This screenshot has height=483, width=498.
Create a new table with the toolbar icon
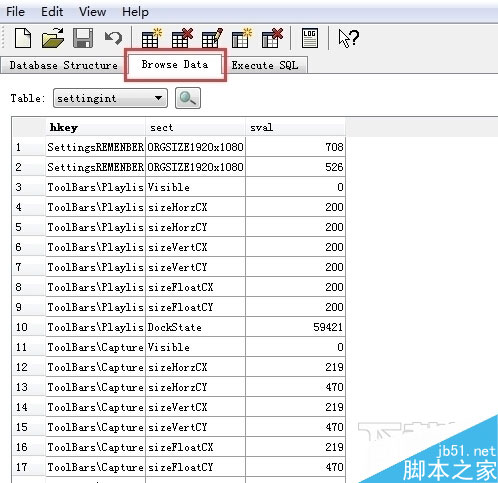coord(151,38)
